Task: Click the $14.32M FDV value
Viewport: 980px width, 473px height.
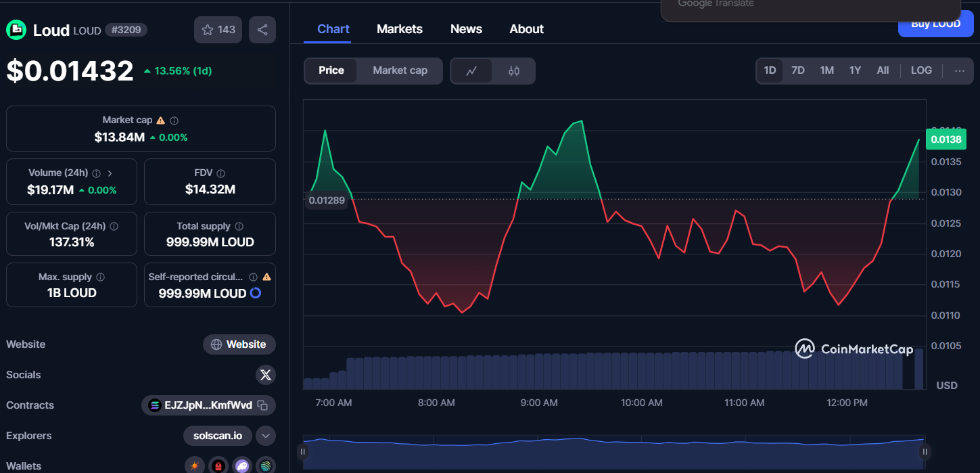Action: [x=210, y=189]
